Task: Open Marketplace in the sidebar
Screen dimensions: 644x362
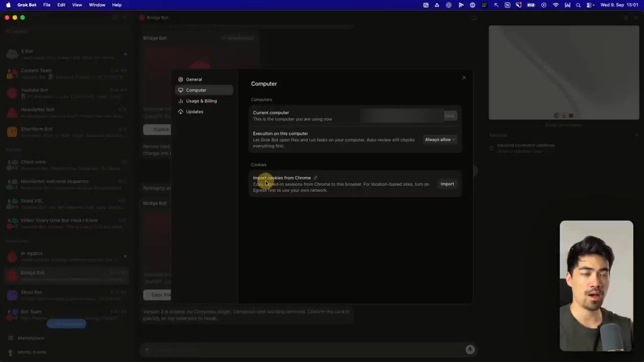Action: (26, 338)
